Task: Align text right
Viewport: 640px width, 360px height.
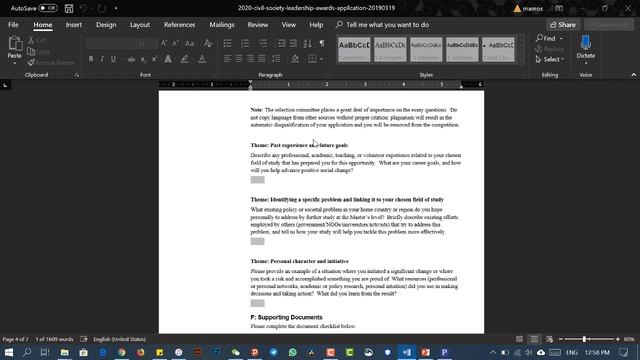Action: tap(250, 59)
